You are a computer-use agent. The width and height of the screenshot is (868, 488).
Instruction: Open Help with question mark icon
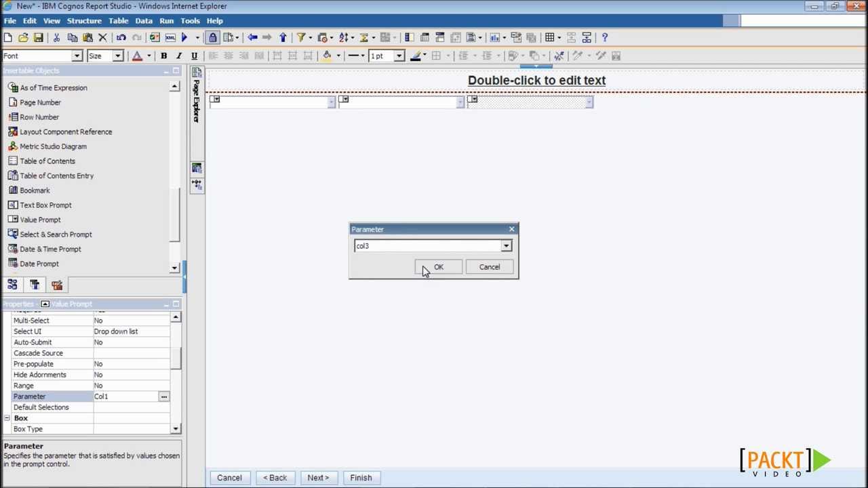605,38
